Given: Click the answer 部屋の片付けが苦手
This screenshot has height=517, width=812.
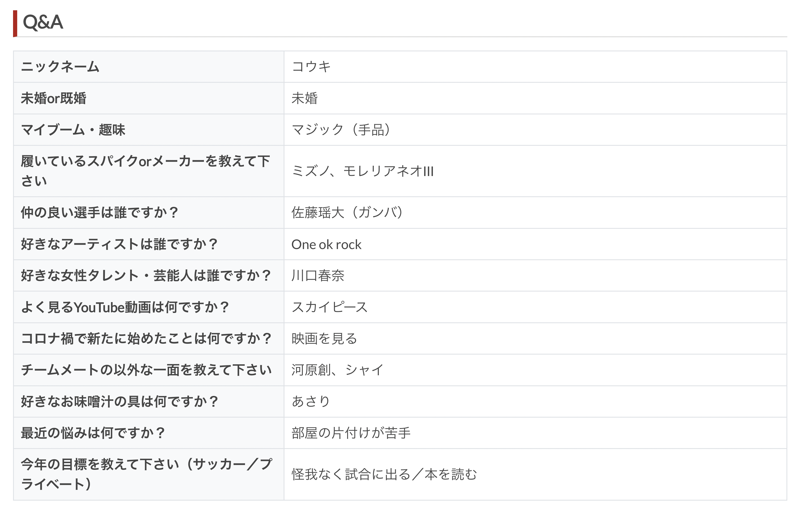Looking at the screenshot, I should coord(351,433).
